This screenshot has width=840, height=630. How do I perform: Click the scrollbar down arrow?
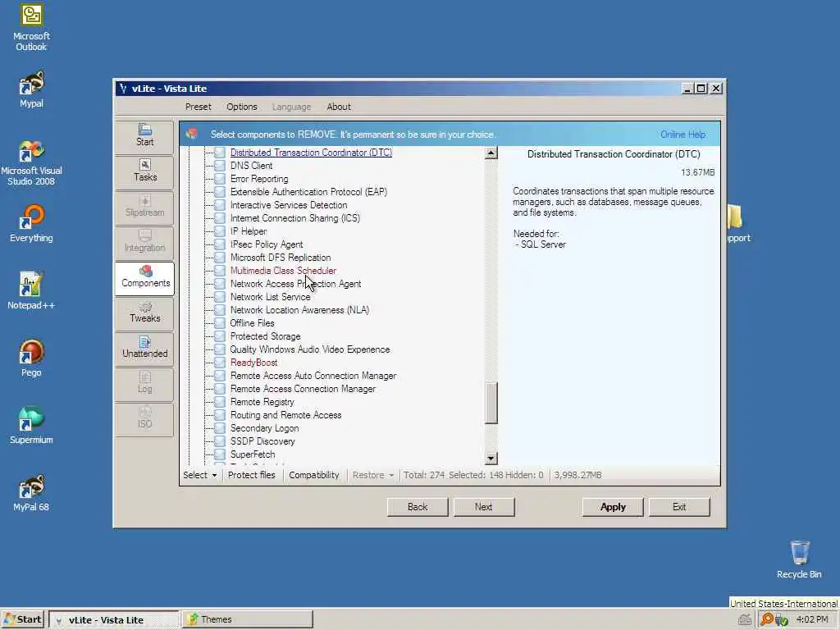point(491,459)
